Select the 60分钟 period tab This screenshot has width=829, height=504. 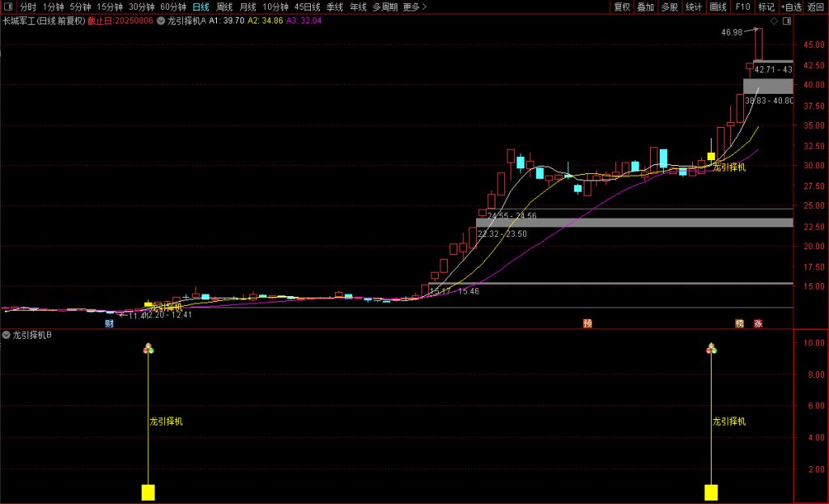(x=173, y=7)
